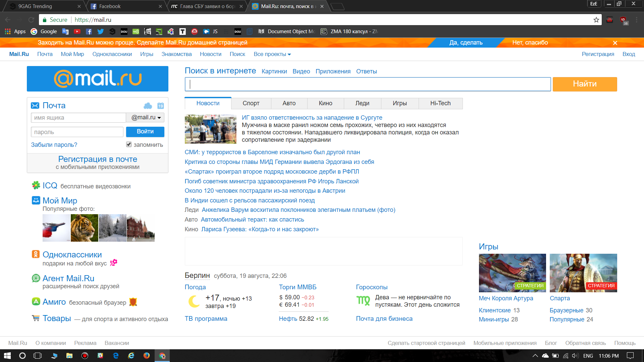Open the Почта для бизнеса link

point(384,319)
